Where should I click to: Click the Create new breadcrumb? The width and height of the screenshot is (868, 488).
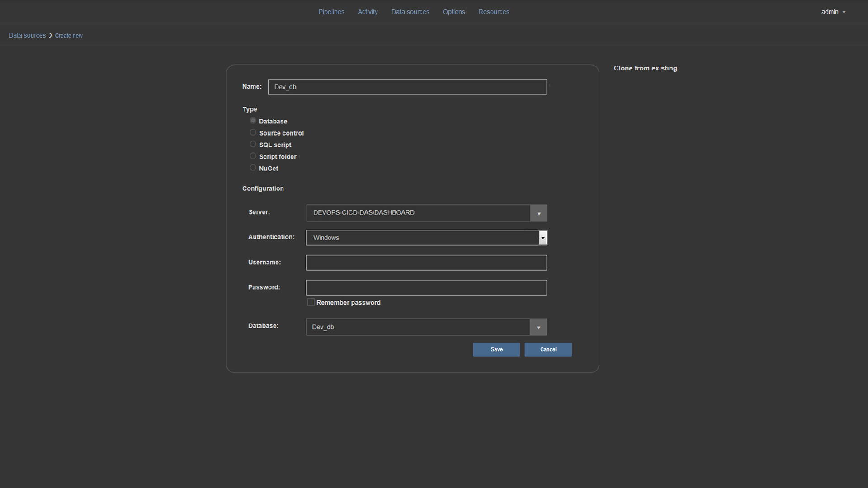click(x=69, y=36)
